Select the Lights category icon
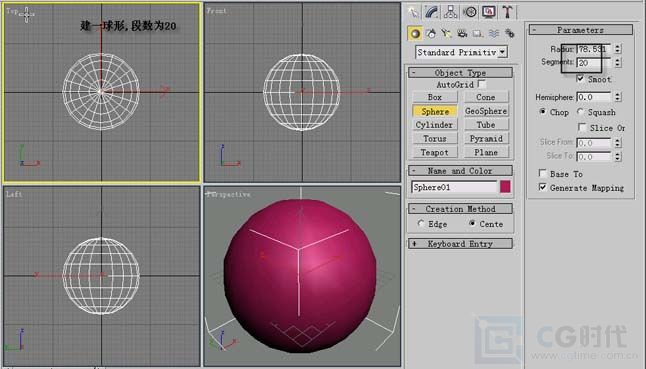 446,33
